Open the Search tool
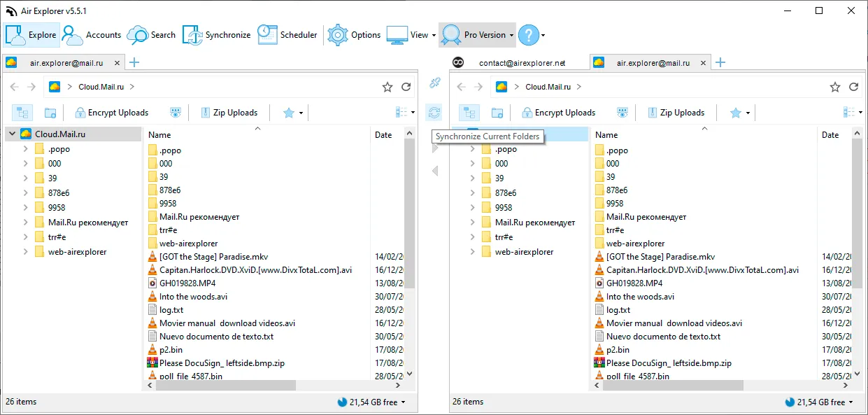This screenshot has width=868, height=415. (x=151, y=35)
